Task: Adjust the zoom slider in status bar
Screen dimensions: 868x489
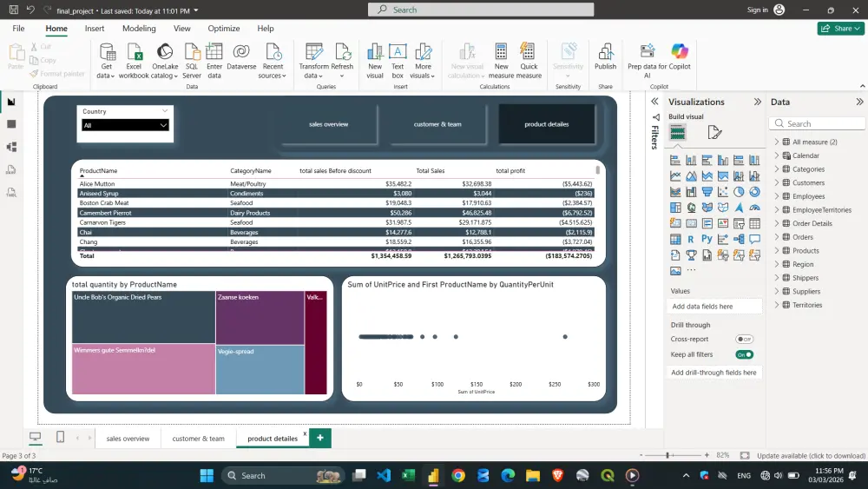Action: [667, 455]
